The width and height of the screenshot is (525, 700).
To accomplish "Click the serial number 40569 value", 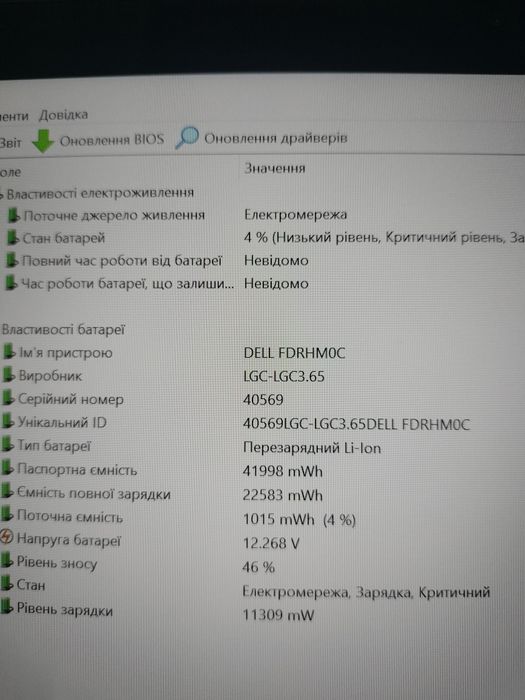I will point(263,400).
